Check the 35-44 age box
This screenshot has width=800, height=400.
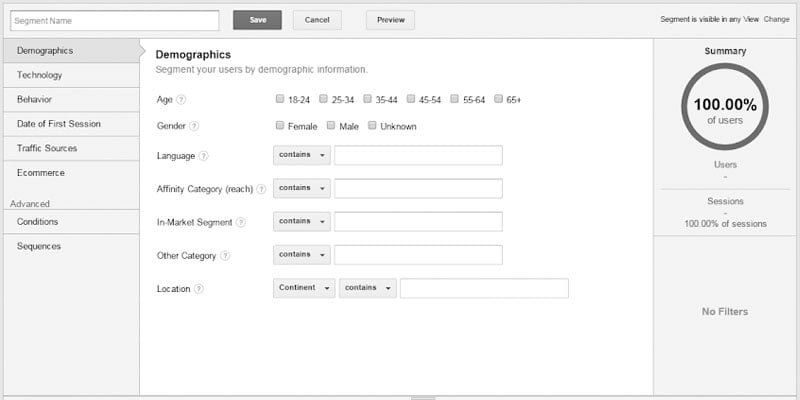(367, 99)
